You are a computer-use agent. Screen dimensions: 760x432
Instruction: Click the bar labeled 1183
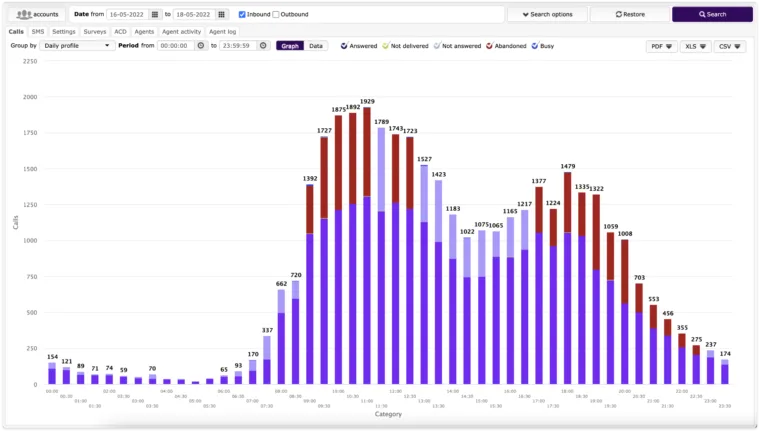point(453,300)
